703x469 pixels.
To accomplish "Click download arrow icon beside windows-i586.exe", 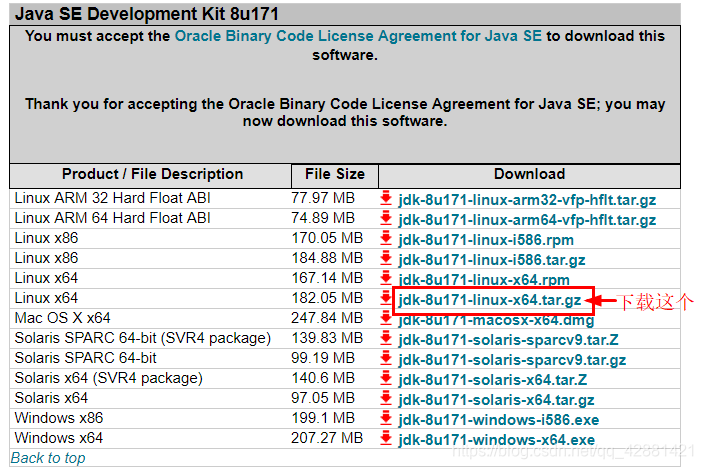I will click(386, 418).
